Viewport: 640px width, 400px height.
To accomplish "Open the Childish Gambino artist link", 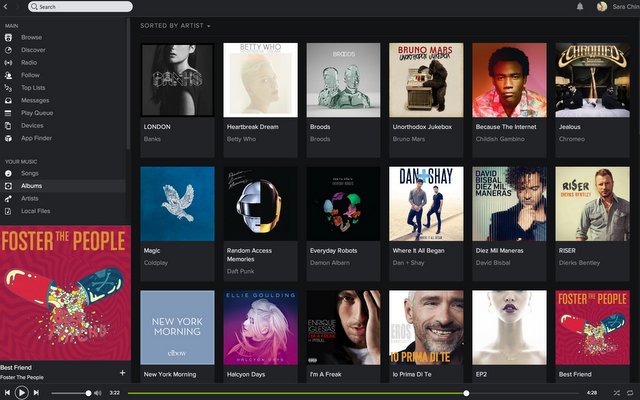I will [x=500, y=139].
